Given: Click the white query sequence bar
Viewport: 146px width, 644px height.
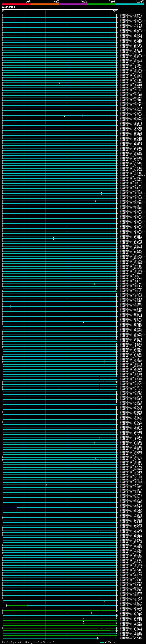Looking at the screenshot, I should click(60, 10).
